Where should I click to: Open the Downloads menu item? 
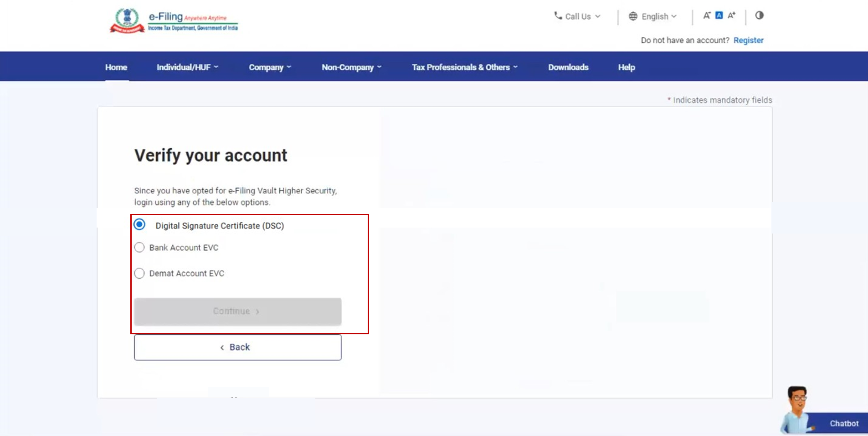pos(568,67)
